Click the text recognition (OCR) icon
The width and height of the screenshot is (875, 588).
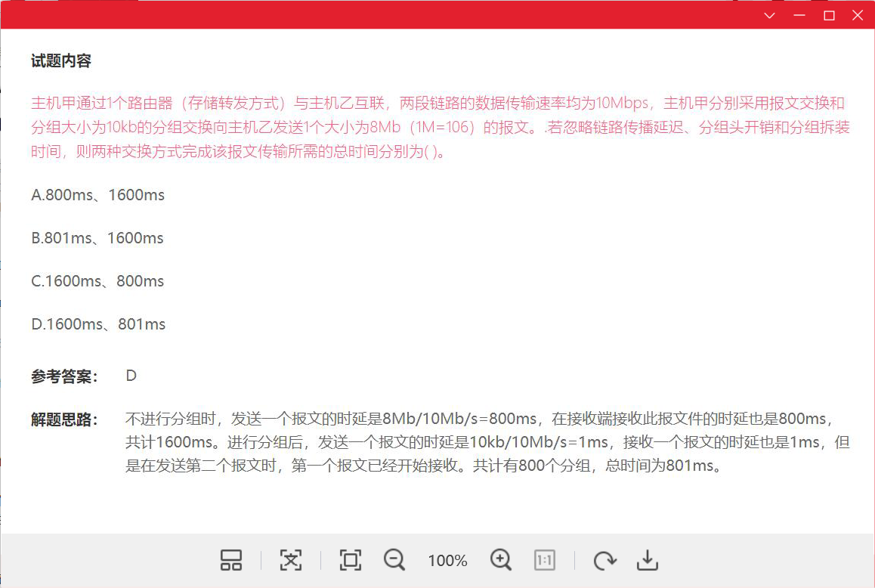[291, 560]
